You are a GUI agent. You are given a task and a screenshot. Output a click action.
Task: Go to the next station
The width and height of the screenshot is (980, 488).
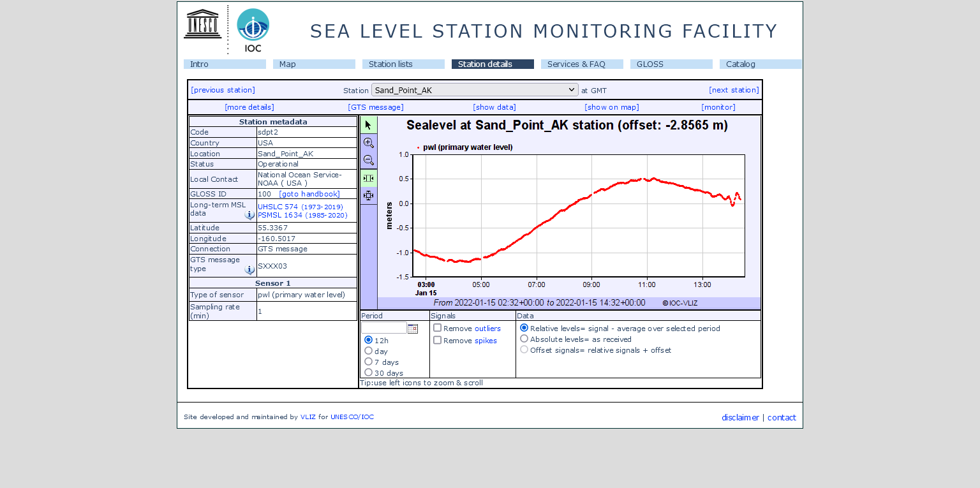[x=734, y=90]
